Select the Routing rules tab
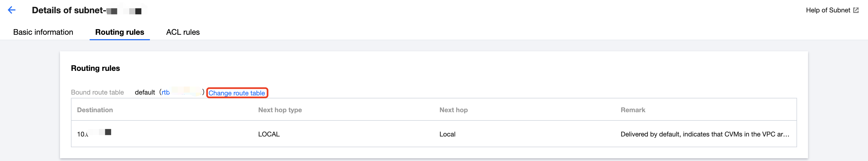The height and width of the screenshot is (161, 868). coord(120,32)
